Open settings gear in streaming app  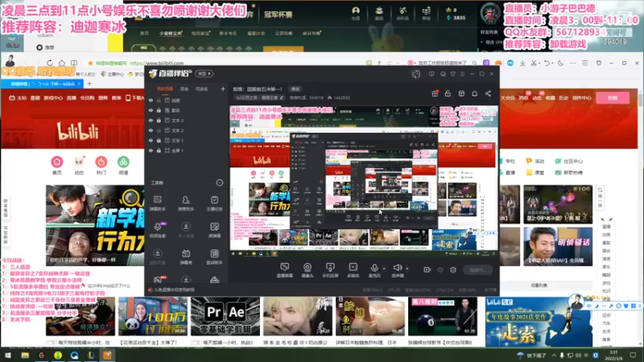(453, 269)
